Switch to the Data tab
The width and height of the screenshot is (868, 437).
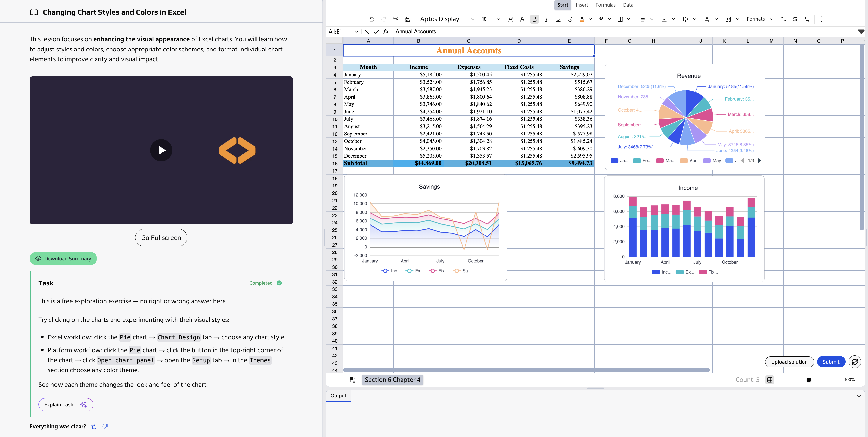[628, 5]
